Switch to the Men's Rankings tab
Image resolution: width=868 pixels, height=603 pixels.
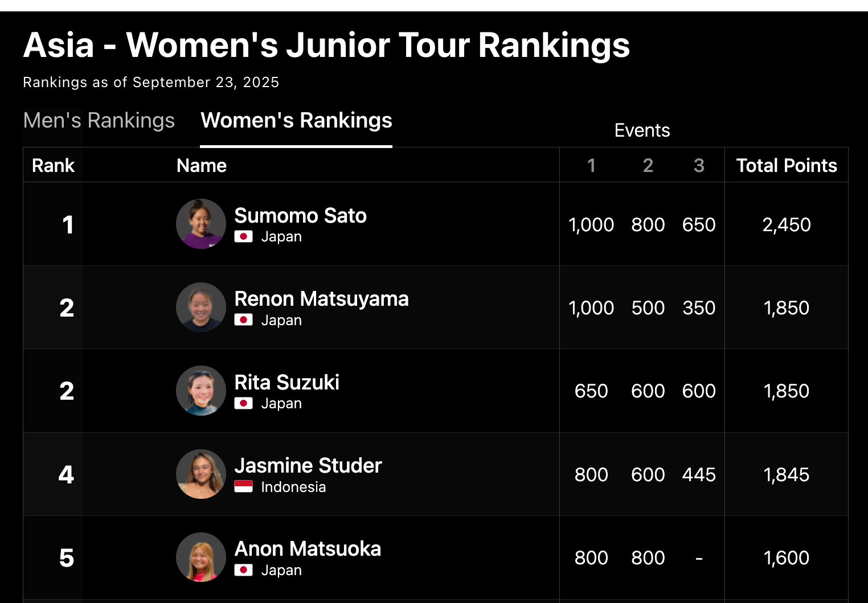pyautogui.click(x=99, y=121)
